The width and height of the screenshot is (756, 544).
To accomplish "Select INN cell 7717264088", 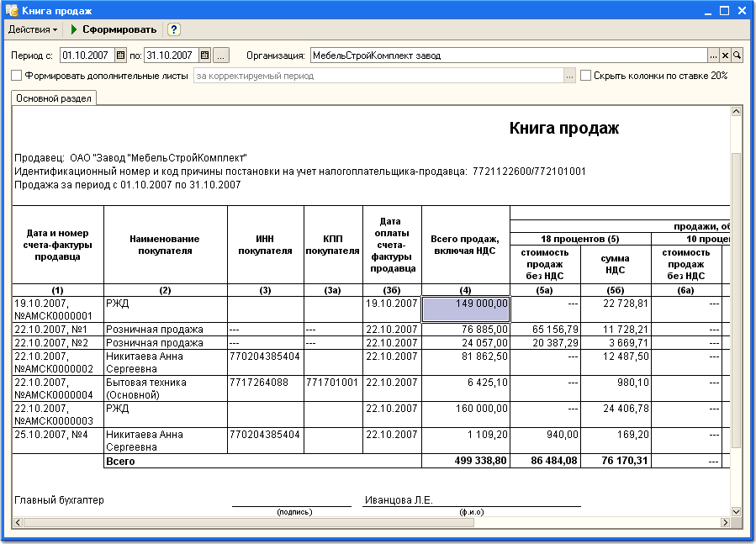I will pos(266,388).
